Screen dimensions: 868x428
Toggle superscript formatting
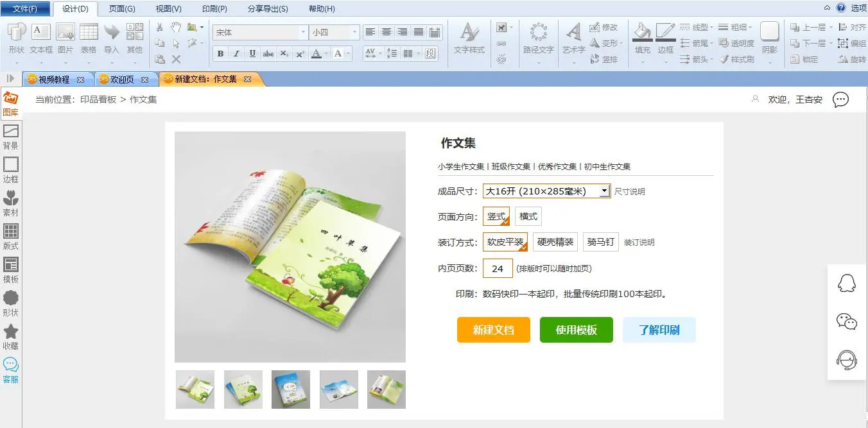[x=300, y=54]
